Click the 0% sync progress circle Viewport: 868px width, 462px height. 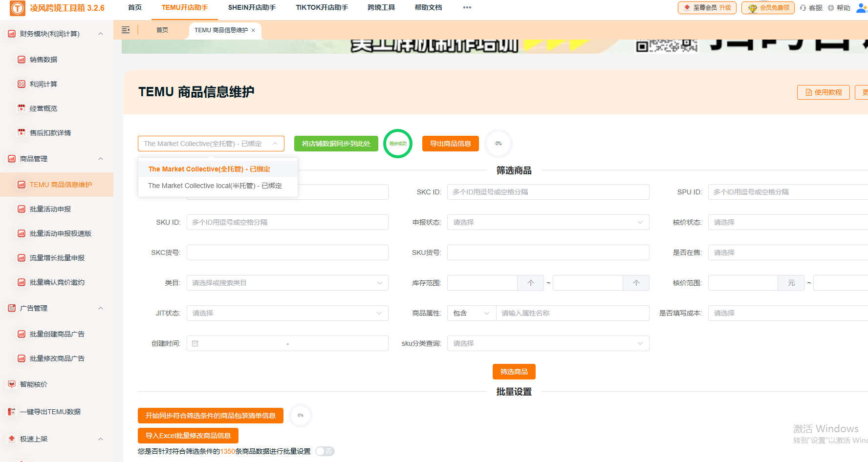498,143
